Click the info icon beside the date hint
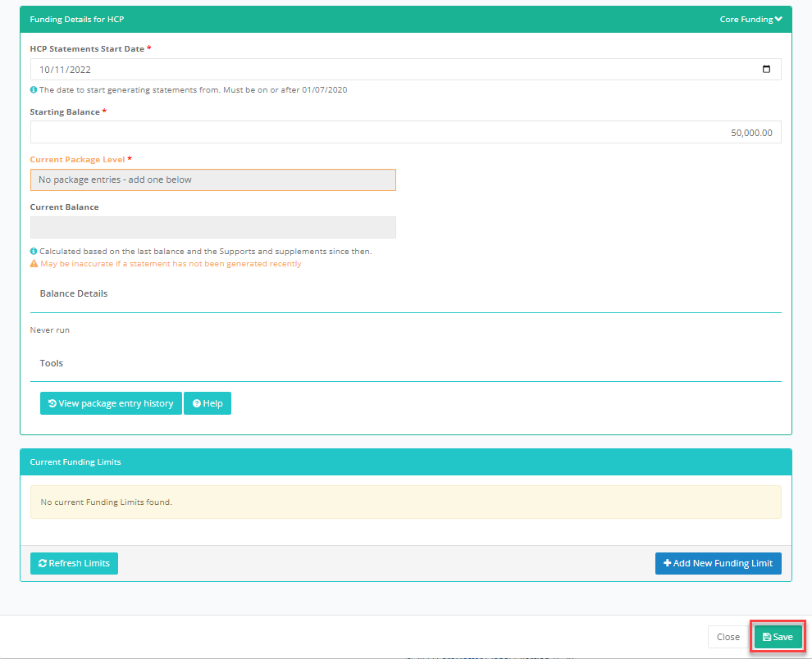The image size is (812, 659). pyautogui.click(x=34, y=89)
